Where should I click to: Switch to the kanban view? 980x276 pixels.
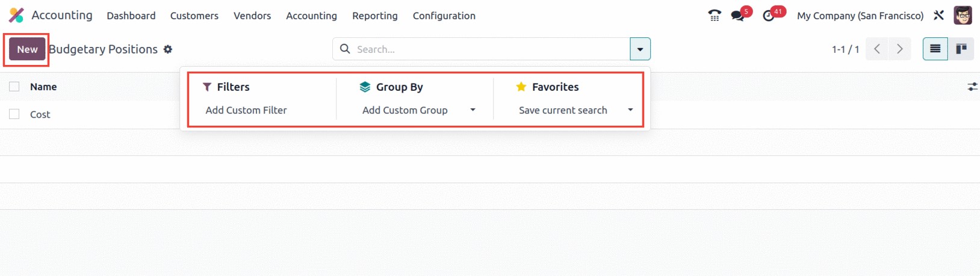(x=961, y=49)
